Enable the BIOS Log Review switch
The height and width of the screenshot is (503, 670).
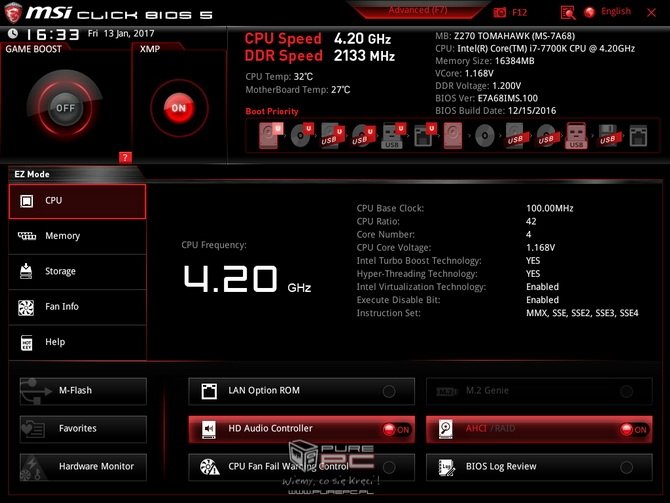coord(626,467)
